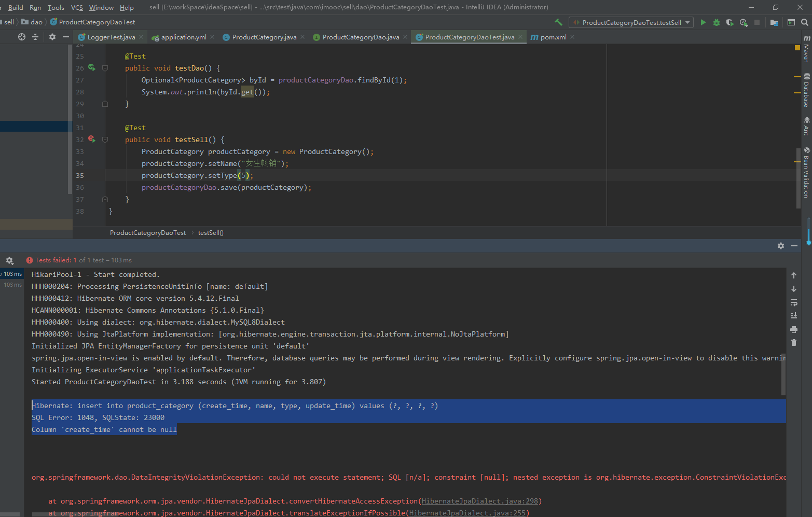
Task: Toggle soft-wrap in the console
Action: (x=794, y=302)
